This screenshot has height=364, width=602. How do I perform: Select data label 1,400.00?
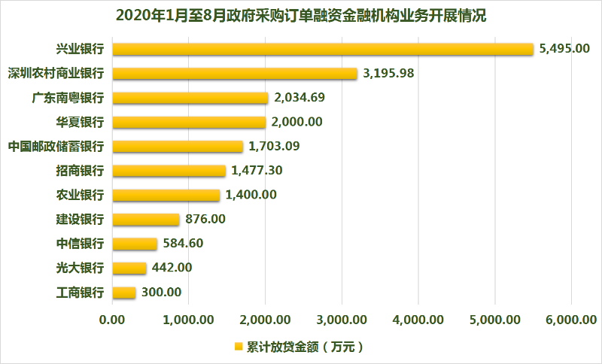point(251,195)
